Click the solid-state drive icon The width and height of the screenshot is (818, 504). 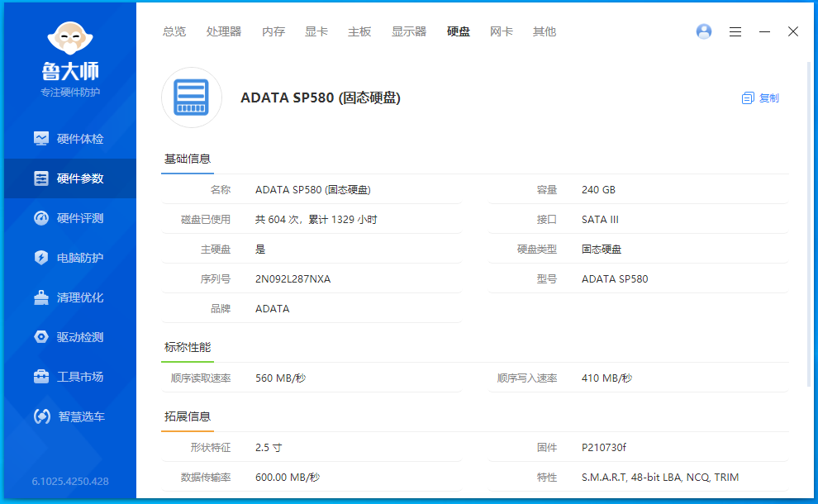pos(192,97)
